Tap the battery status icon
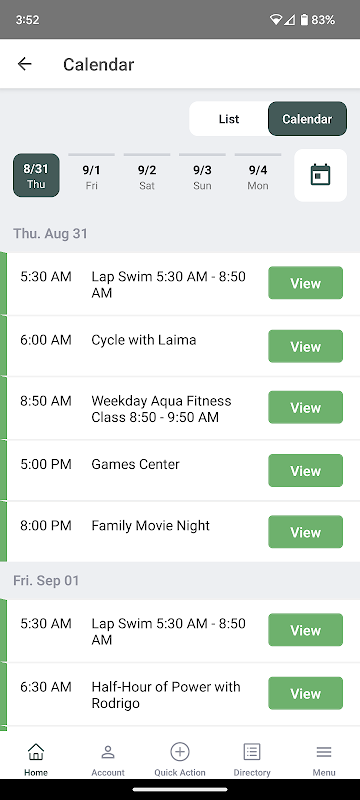Viewport: 360px width, 800px height. click(304, 20)
